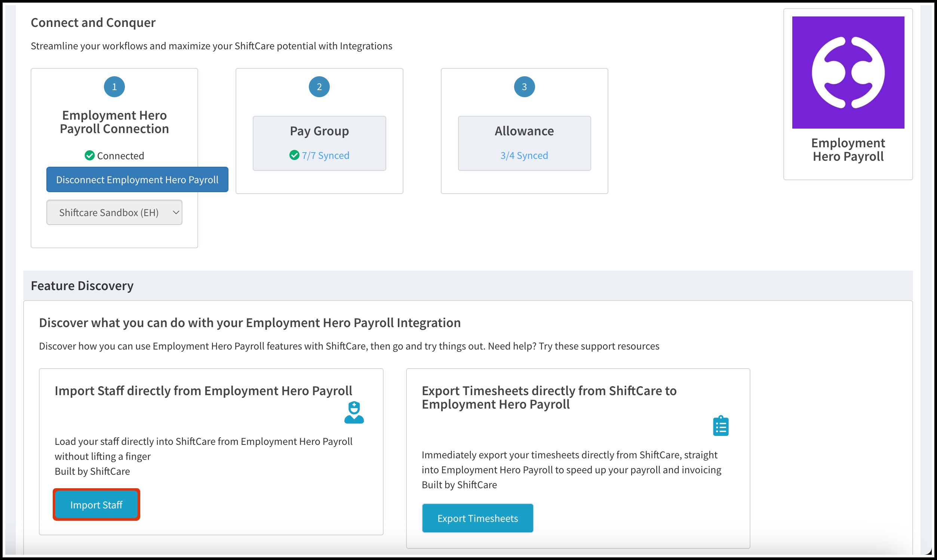This screenshot has height=560, width=937.
Task: Click Disconnect Employment Hero Payroll button
Action: [137, 179]
